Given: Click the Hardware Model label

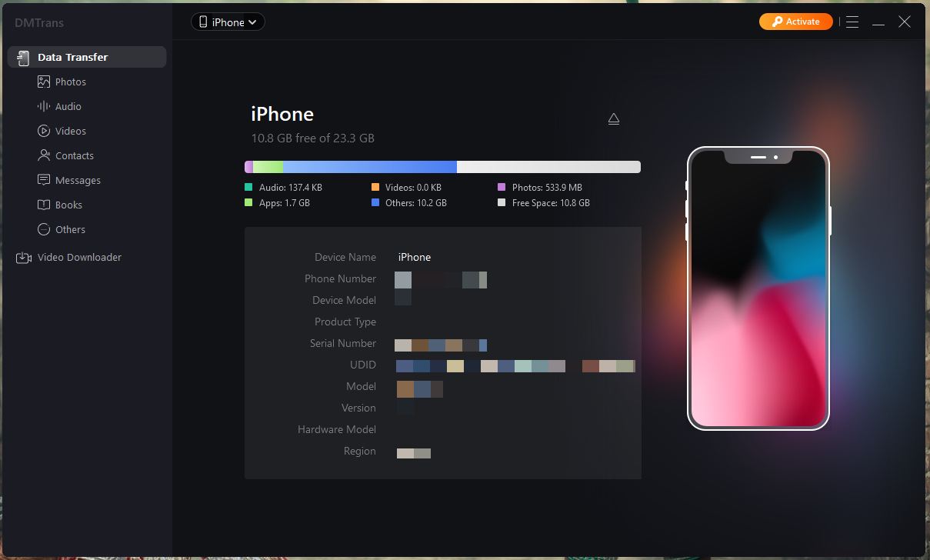Looking at the screenshot, I should click(337, 429).
